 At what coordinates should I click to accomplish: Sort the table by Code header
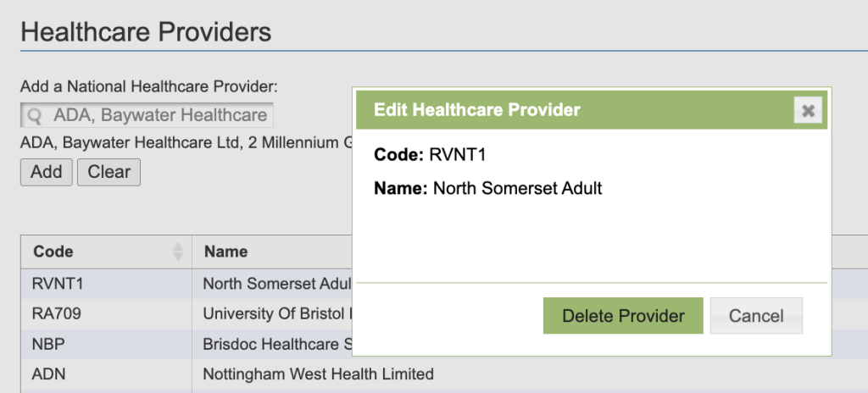(x=54, y=252)
